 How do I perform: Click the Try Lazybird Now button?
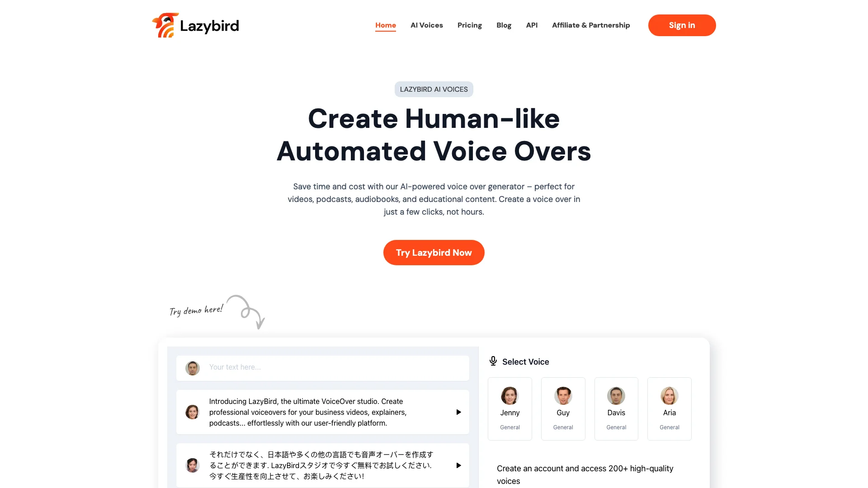pyautogui.click(x=434, y=252)
